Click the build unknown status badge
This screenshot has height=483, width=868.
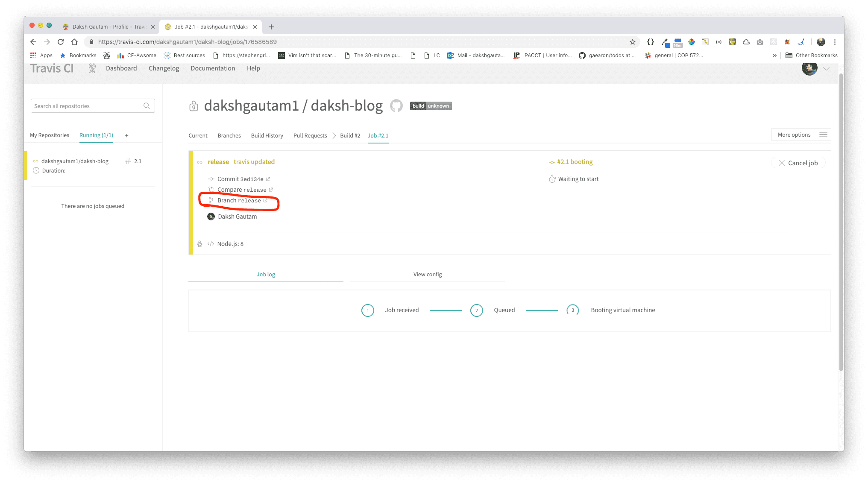pos(431,106)
